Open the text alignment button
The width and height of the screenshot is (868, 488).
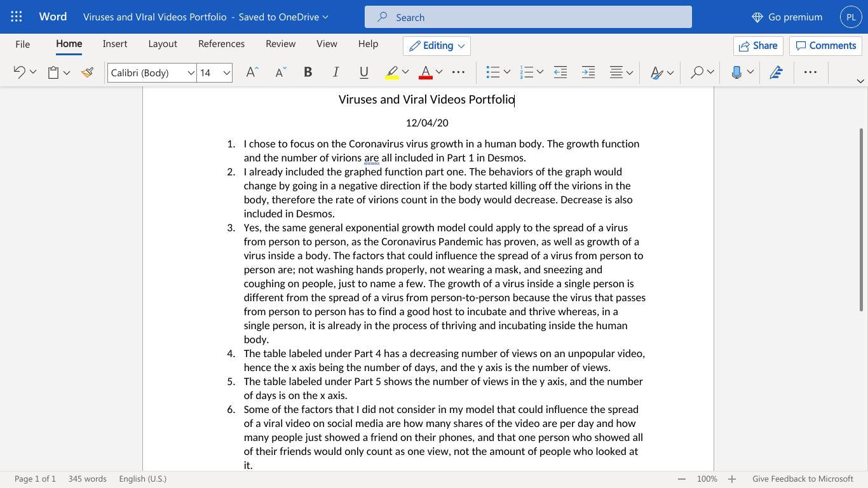coord(616,72)
